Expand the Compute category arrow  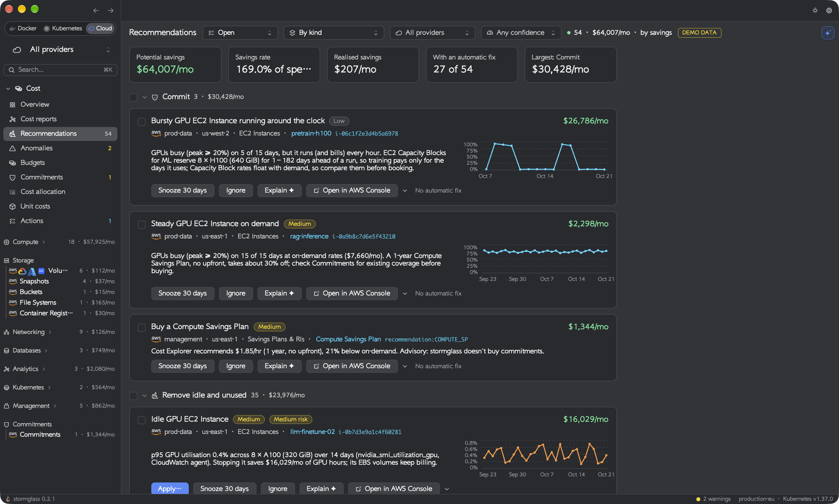(x=44, y=242)
